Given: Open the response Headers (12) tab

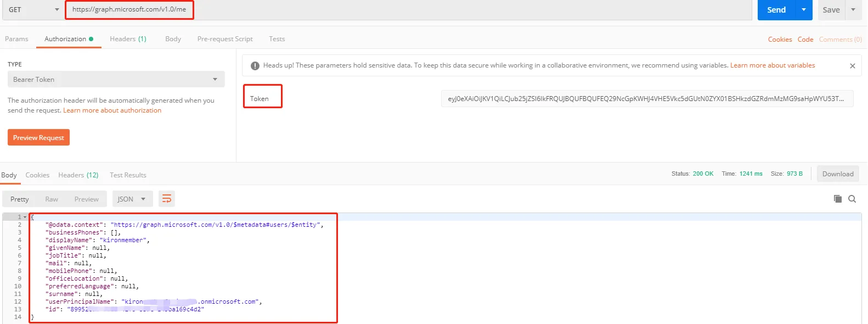Looking at the screenshot, I should click(78, 175).
